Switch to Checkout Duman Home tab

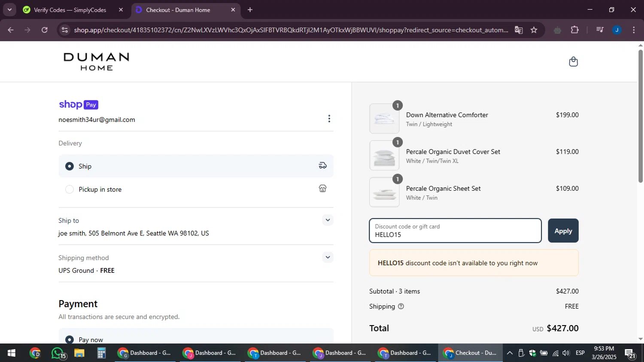[x=185, y=10]
